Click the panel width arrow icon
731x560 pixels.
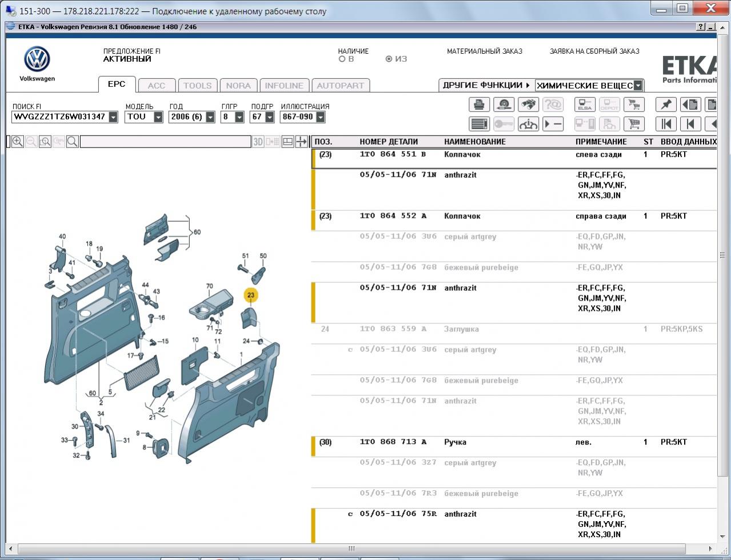(x=302, y=142)
